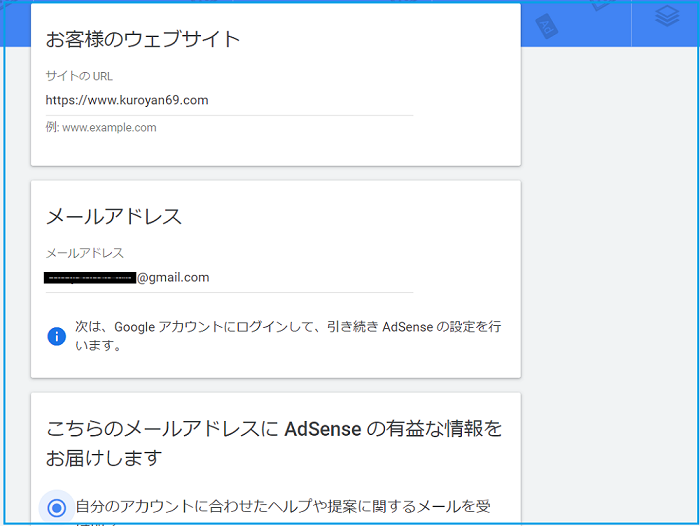Image resolution: width=700 pixels, height=526 pixels.
Task: Click the AdSense の有益な情報 heading
Action: [274, 443]
